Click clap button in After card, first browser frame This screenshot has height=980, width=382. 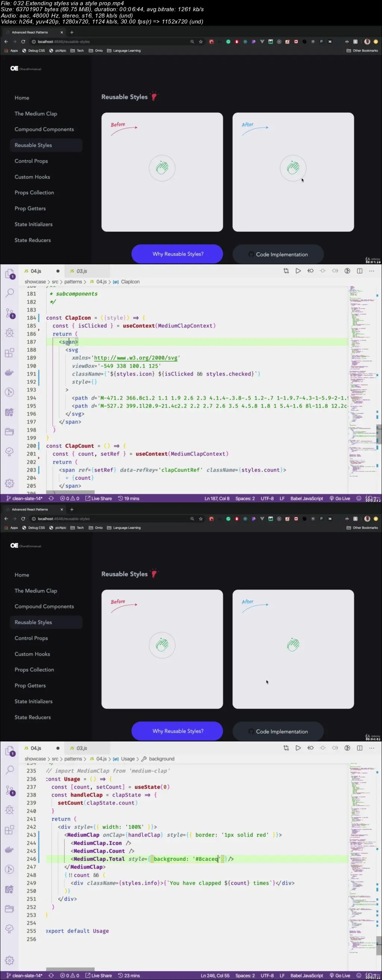click(293, 168)
